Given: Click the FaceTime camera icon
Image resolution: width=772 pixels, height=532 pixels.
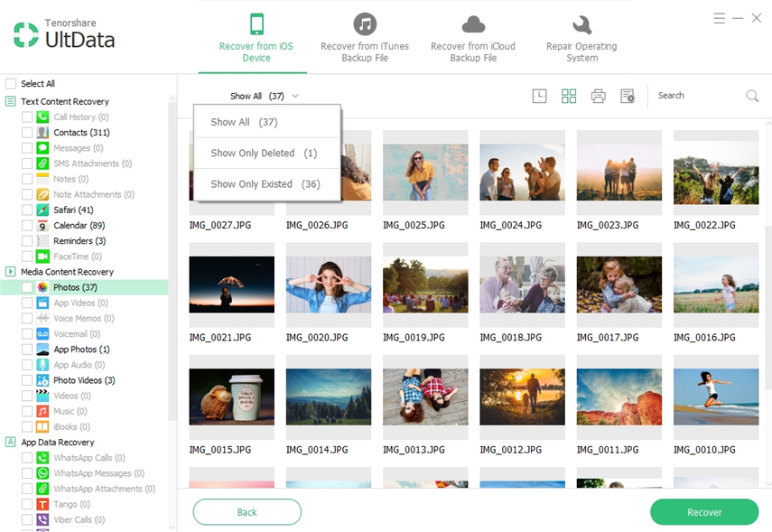Looking at the screenshot, I should (42, 257).
